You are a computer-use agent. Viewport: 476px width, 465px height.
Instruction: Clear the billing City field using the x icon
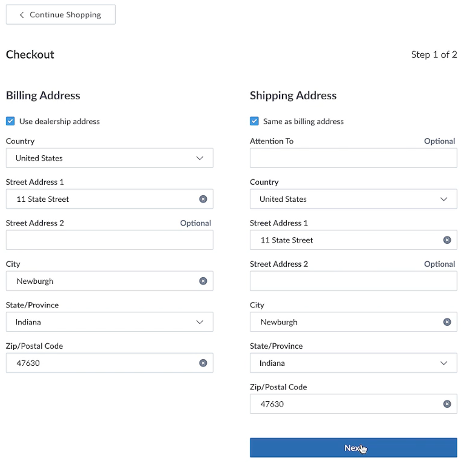pos(203,281)
